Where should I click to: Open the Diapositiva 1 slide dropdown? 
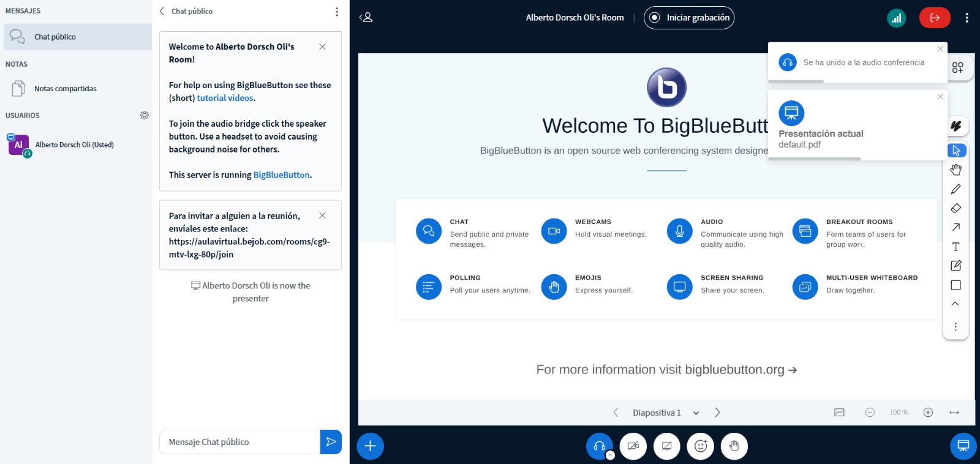pos(666,413)
